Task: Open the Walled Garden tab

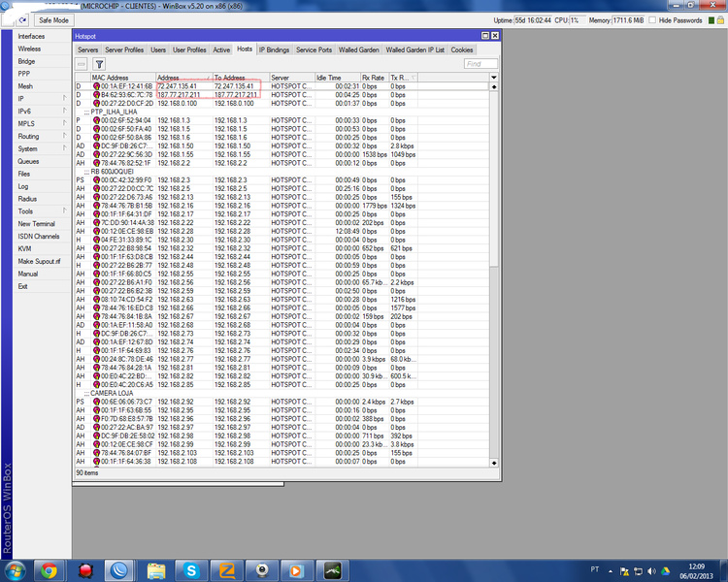Action: coord(358,50)
